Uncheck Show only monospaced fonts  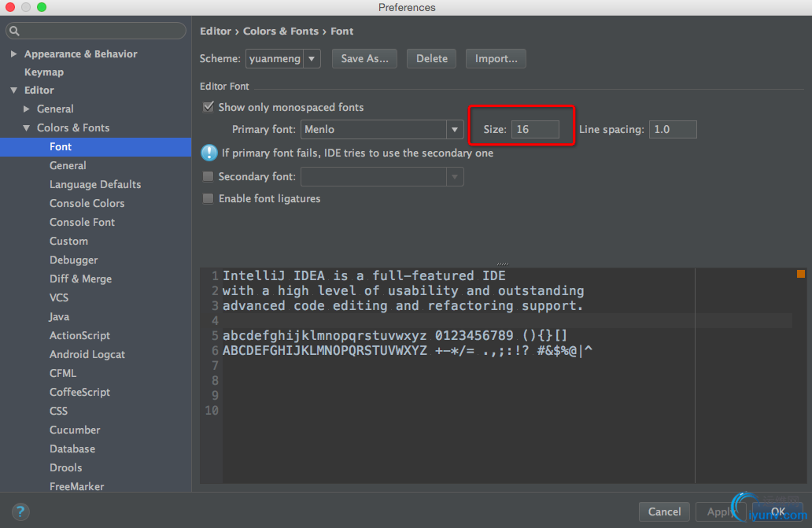click(209, 107)
